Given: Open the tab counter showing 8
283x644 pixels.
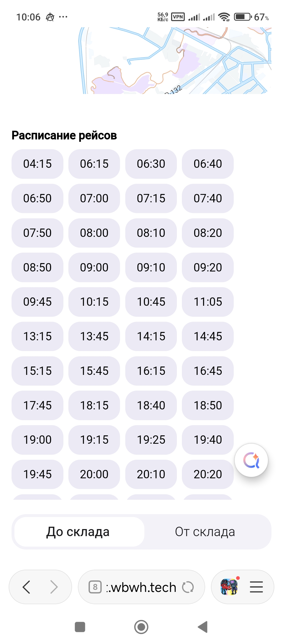Looking at the screenshot, I should [95, 587].
